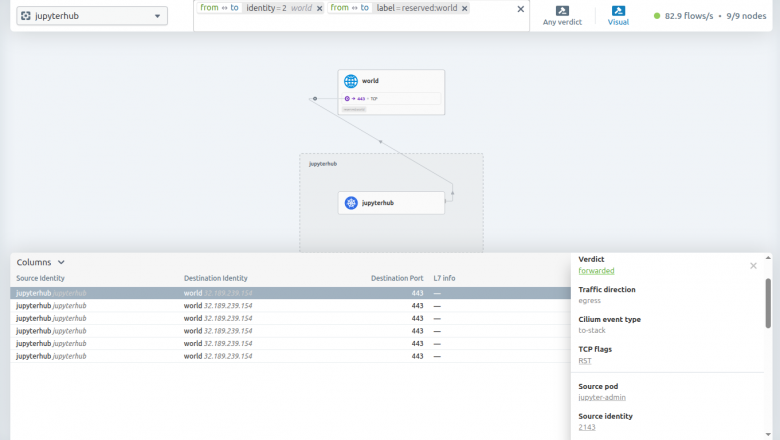Select the second jupyterhub flow row
The width and height of the screenshot is (780, 440).
[x=291, y=306]
